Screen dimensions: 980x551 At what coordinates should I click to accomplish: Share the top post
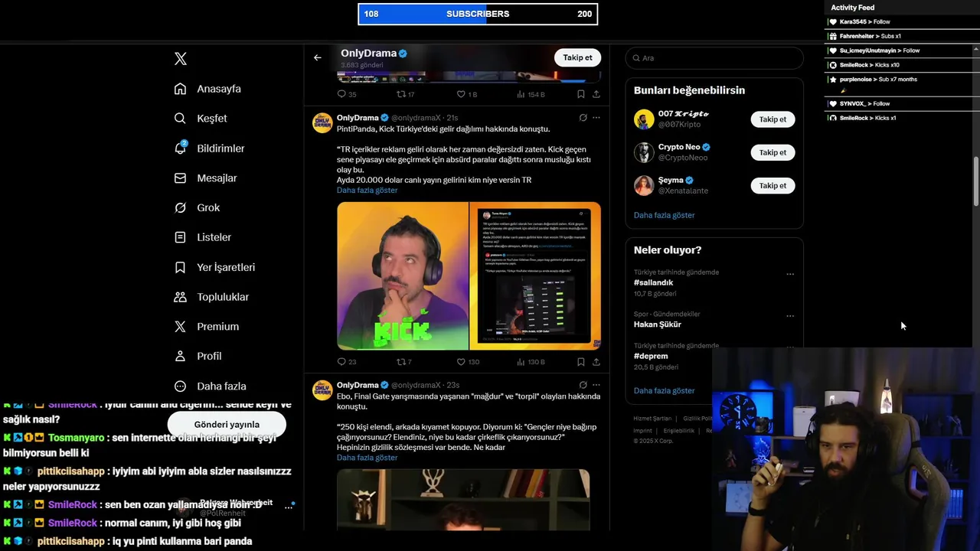click(596, 94)
